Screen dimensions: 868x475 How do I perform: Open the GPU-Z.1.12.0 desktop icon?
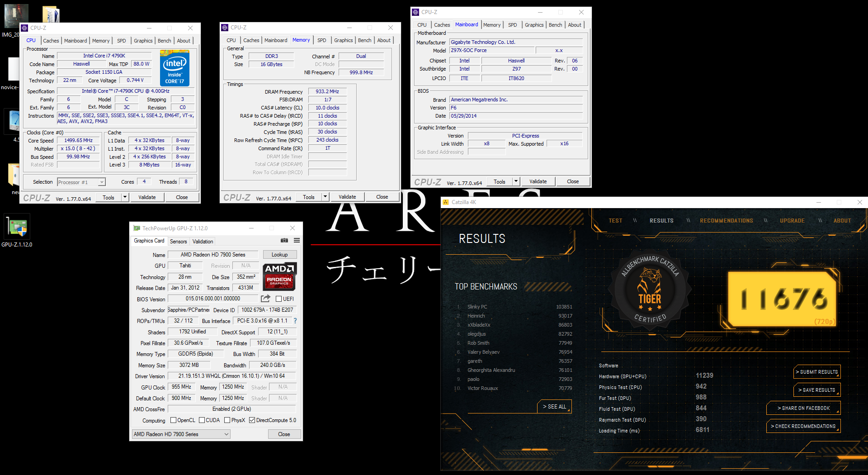(x=17, y=231)
